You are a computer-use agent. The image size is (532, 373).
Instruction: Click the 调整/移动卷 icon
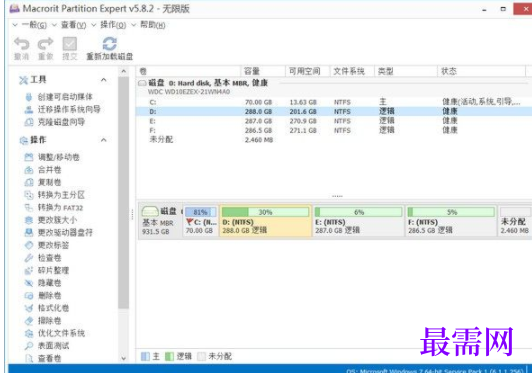29,157
